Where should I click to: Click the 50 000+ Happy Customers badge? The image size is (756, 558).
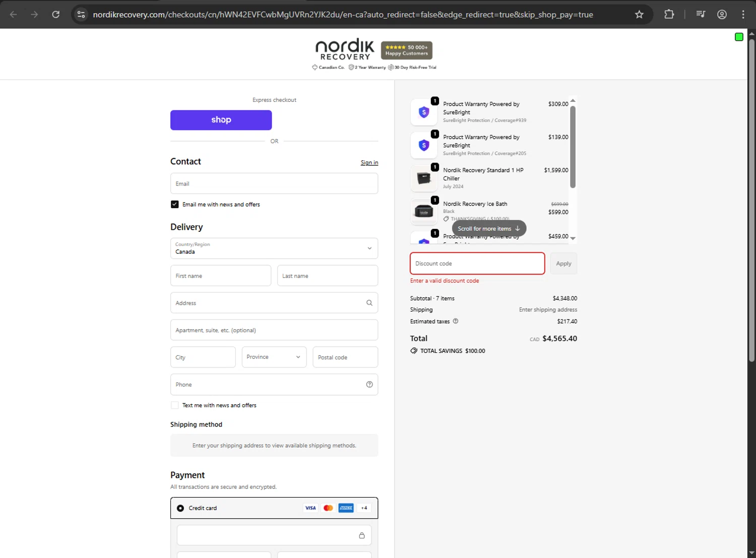407,50
